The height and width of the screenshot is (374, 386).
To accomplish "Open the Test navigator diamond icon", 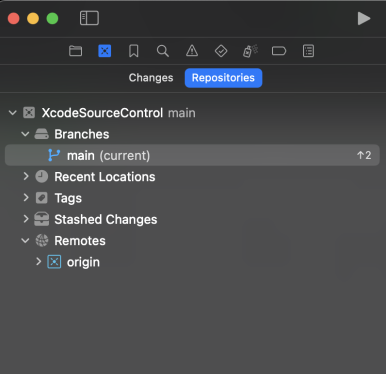I will pos(221,51).
